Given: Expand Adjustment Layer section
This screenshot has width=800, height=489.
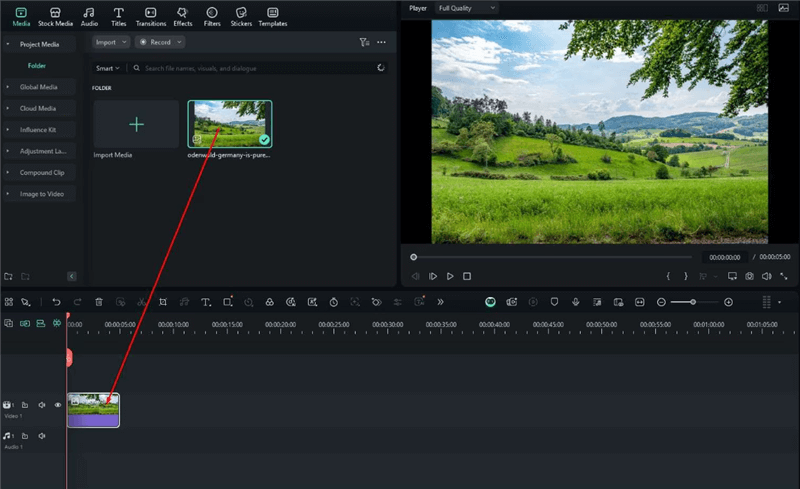Looking at the screenshot, I should pyautogui.click(x=39, y=152).
